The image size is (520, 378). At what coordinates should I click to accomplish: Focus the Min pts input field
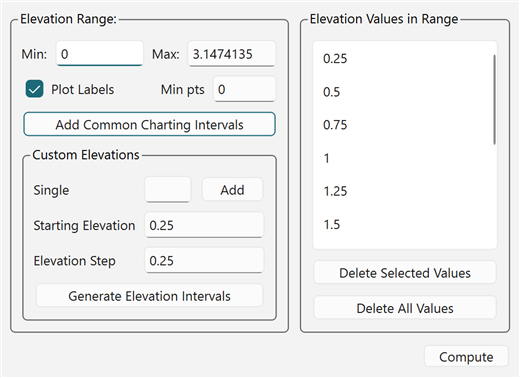pyautogui.click(x=245, y=89)
